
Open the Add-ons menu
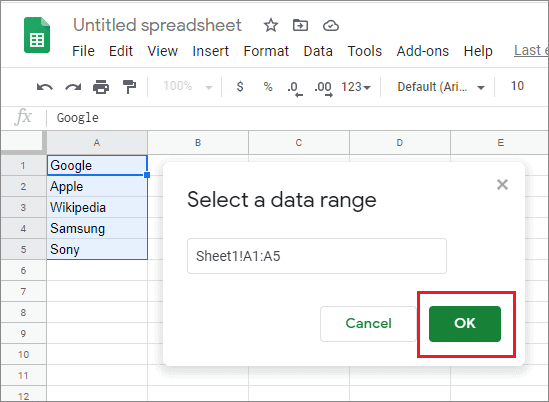point(423,51)
